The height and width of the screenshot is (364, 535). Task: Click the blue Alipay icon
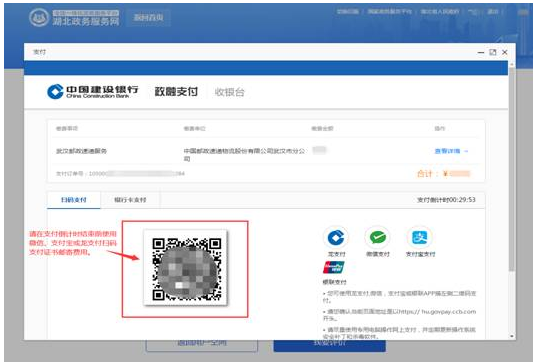(x=420, y=237)
